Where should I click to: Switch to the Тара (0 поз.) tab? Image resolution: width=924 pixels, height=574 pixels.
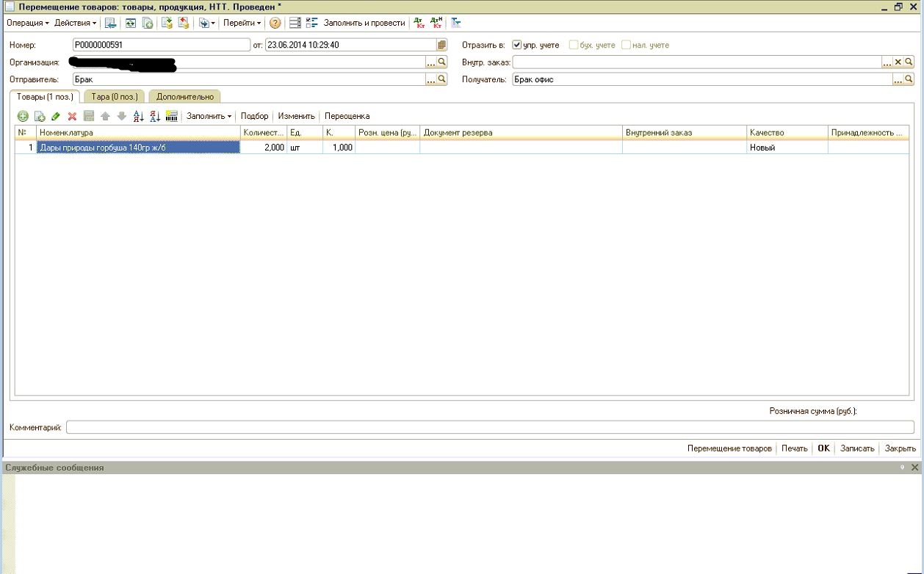pyautogui.click(x=114, y=96)
